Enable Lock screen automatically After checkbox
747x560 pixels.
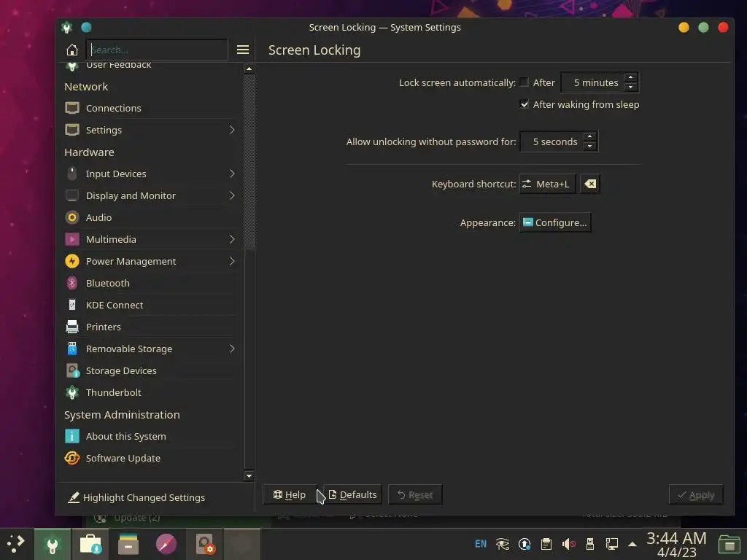524,82
